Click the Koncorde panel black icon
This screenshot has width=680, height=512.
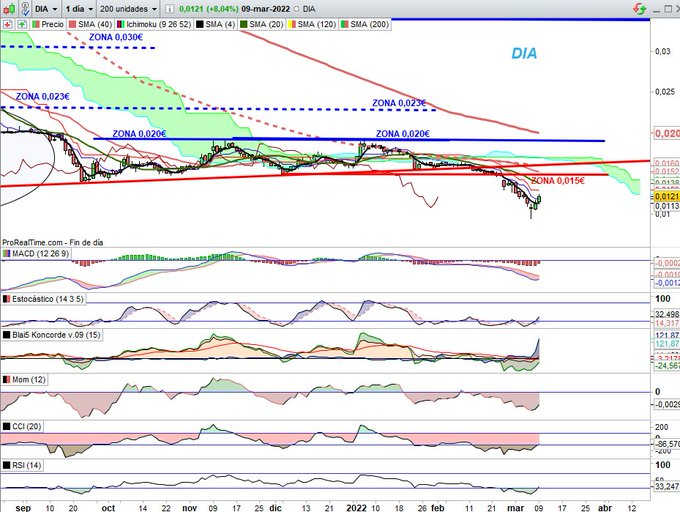pos(7,335)
